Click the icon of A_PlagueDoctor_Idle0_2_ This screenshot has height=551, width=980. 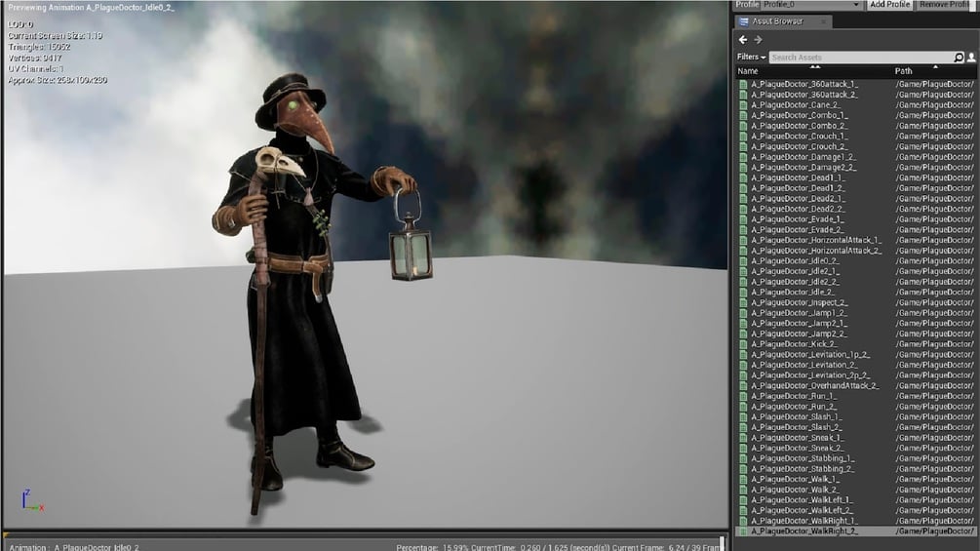(743, 261)
